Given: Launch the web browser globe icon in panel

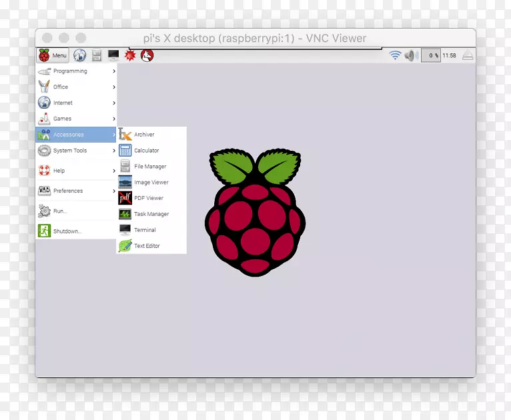Looking at the screenshot, I should pyautogui.click(x=80, y=55).
